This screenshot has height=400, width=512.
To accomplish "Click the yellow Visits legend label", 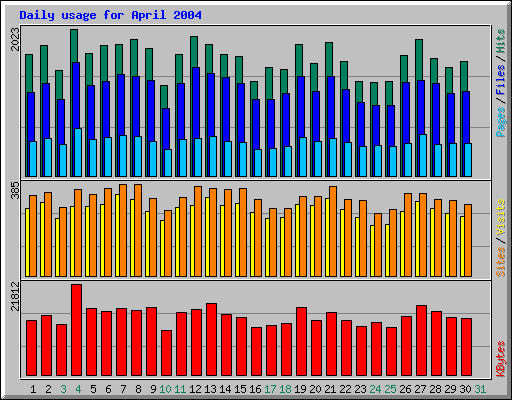I will [x=500, y=218].
